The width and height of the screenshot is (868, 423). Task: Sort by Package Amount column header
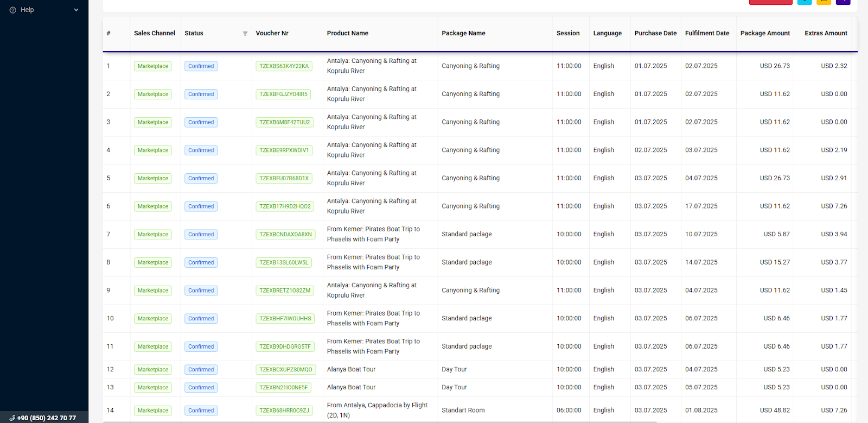point(765,33)
